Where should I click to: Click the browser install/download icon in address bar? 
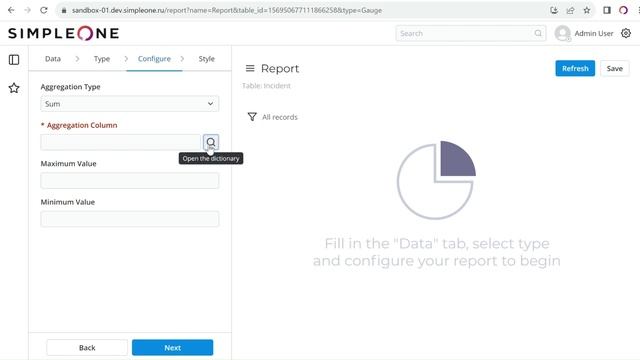554,10
